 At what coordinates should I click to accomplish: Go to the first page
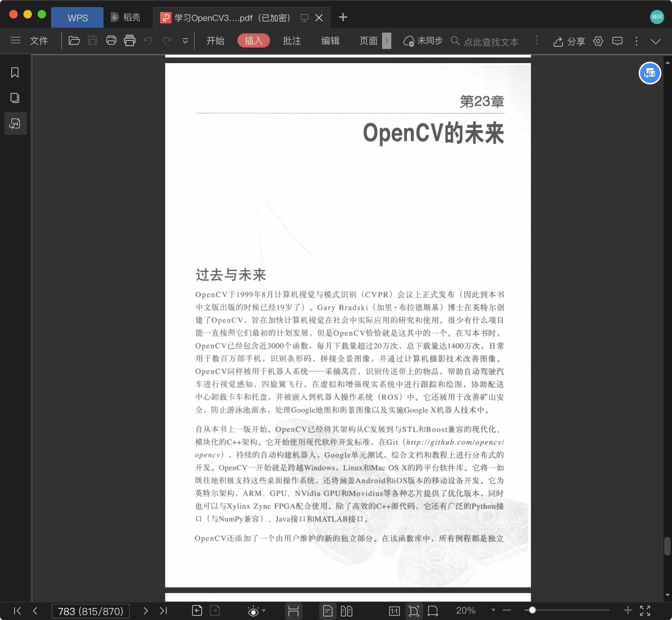[17, 610]
